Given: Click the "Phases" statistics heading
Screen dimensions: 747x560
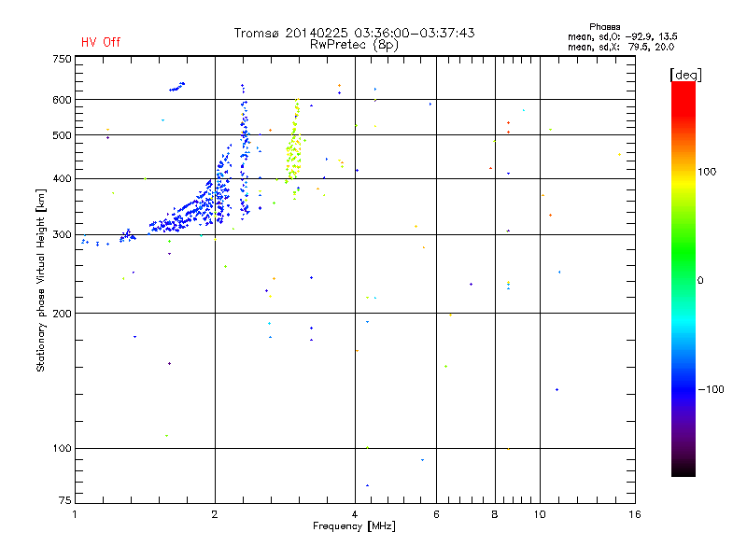Looking at the screenshot, I should coord(604,27).
